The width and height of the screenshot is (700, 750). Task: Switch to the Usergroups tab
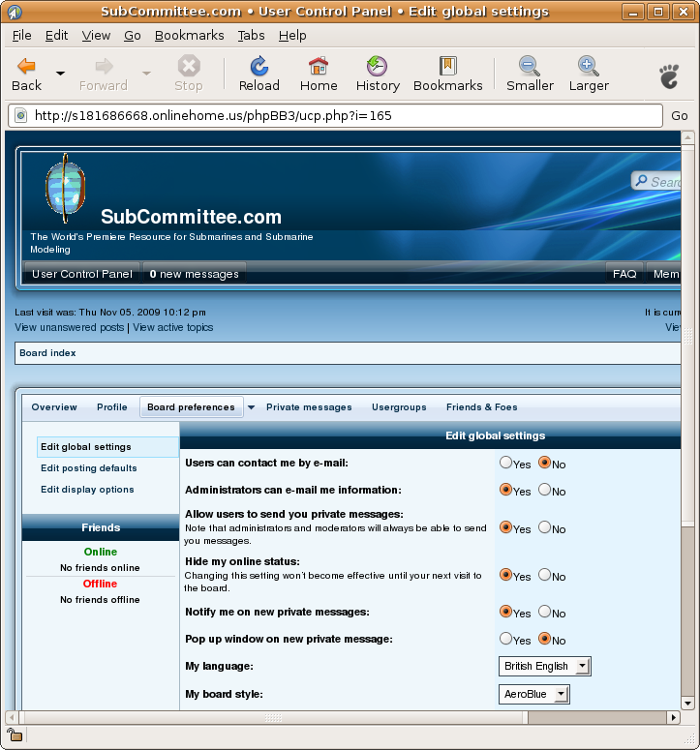pos(399,407)
